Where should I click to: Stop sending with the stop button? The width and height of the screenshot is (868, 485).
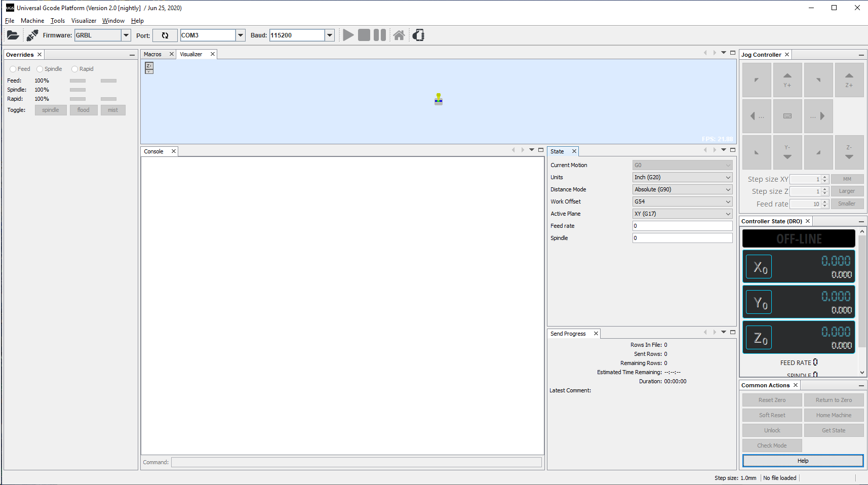pyautogui.click(x=364, y=35)
